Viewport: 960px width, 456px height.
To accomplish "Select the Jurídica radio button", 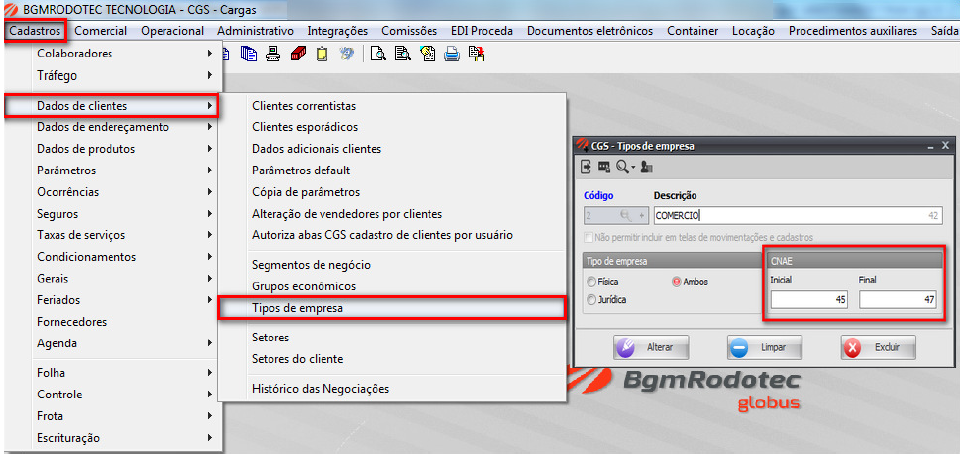I will pyautogui.click(x=591, y=300).
